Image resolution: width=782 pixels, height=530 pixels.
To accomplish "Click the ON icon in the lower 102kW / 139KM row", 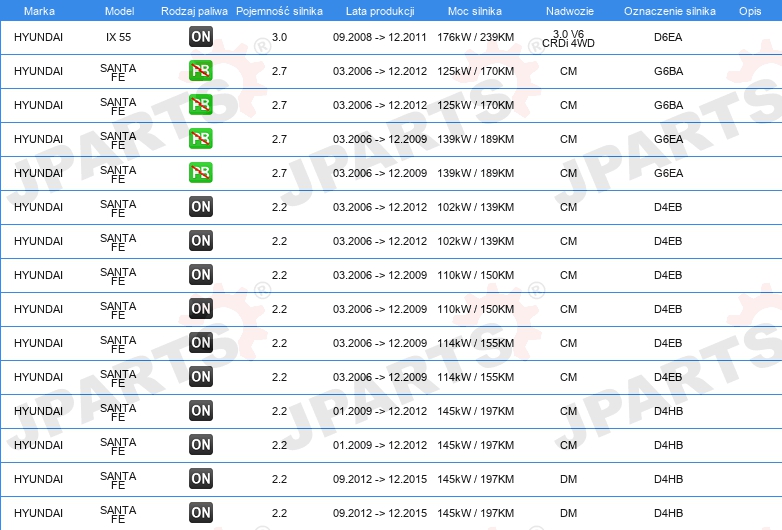I will tap(201, 241).
